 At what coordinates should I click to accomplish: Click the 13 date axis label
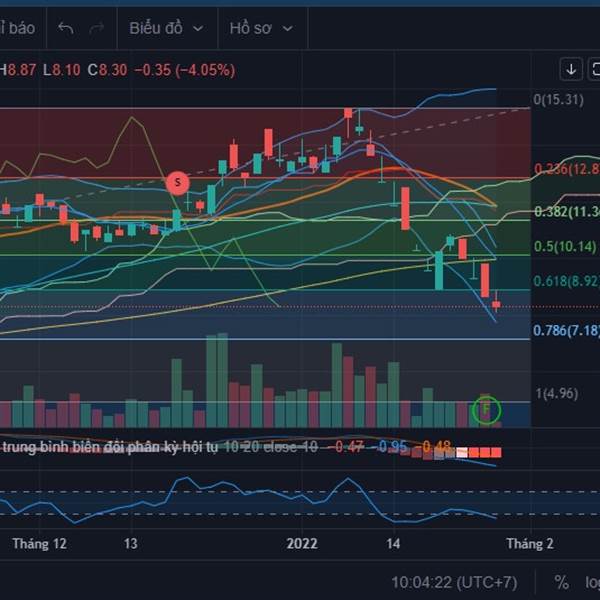tap(130, 544)
